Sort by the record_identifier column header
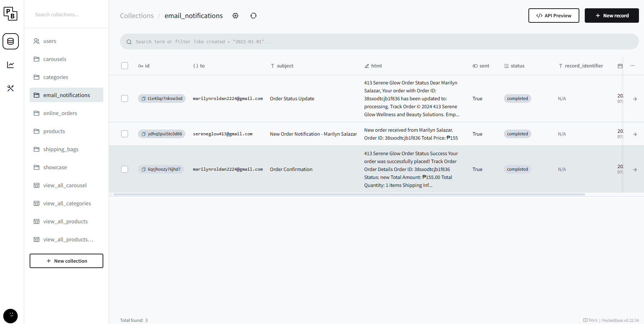The image size is (644, 324). pyautogui.click(x=581, y=66)
